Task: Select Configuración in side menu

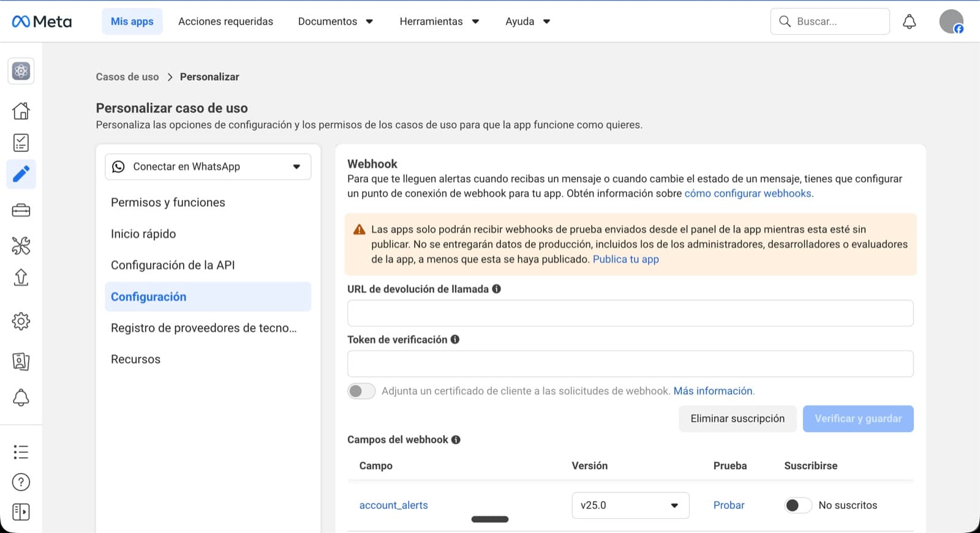Action: pos(208,297)
